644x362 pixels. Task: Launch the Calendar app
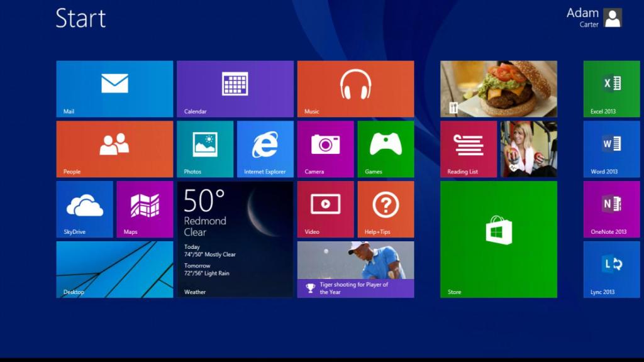coord(235,88)
